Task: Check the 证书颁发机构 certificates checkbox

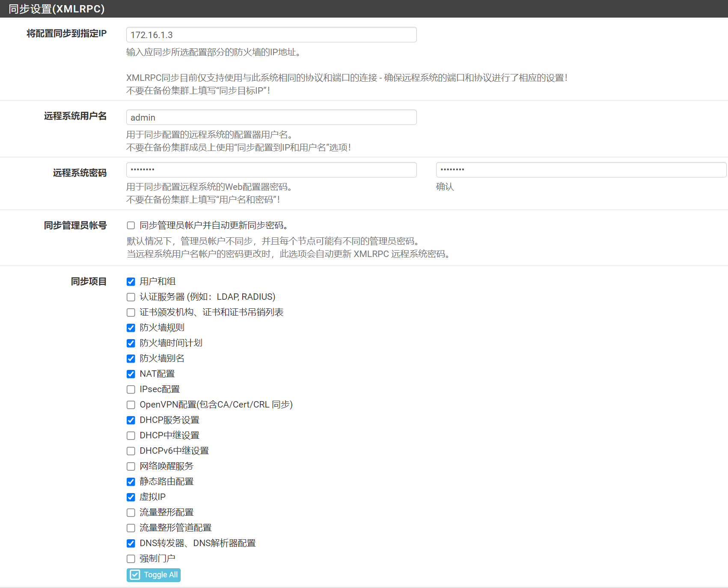Action: tap(131, 312)
